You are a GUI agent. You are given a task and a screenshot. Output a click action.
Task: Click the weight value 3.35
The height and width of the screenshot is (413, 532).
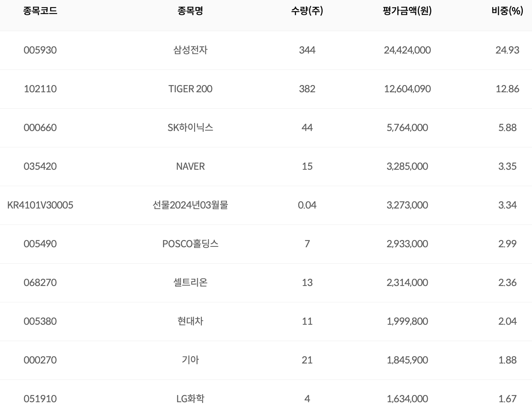pyautogui.click(x=507, y=166)
